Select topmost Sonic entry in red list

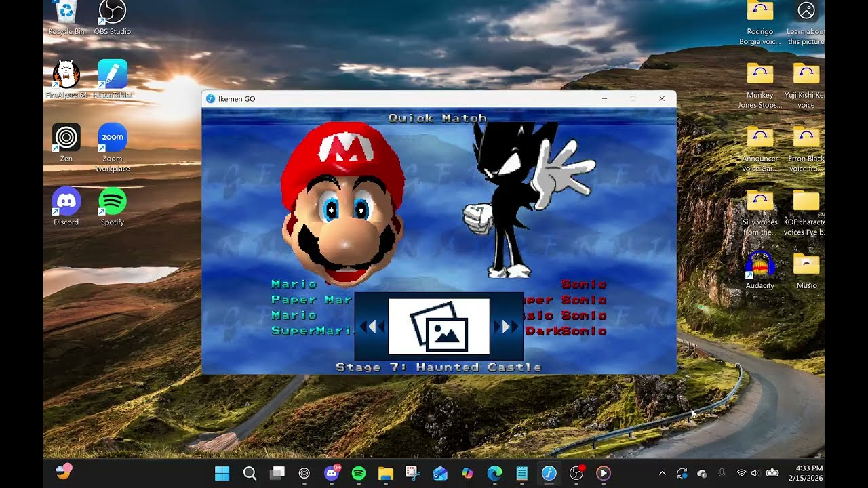[584, 285]
